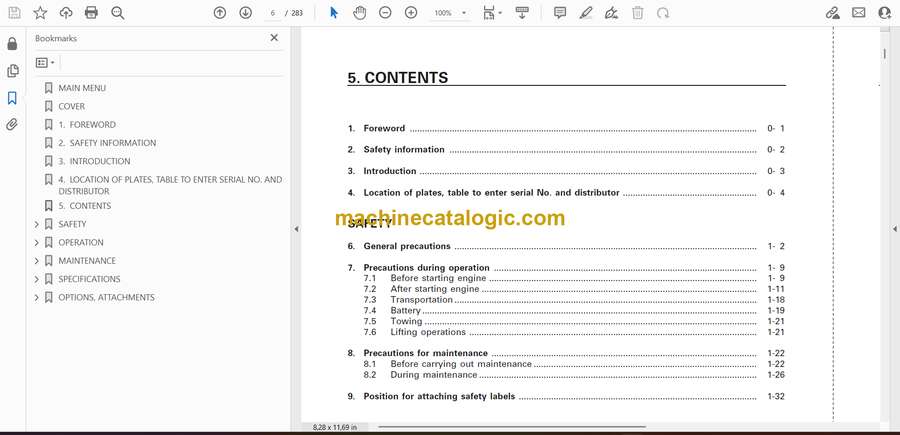Viewport: 900px width, 435px height.
Task: Add a comment with speech bubble icon
Action: 560,13
